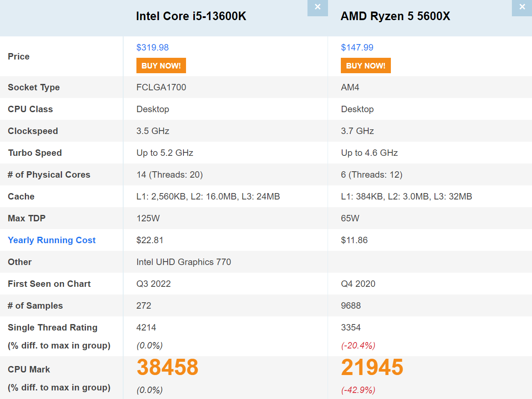Click the red (-42.9%) difference
This screenshot has width=532, height=399.
click(358, 390)
